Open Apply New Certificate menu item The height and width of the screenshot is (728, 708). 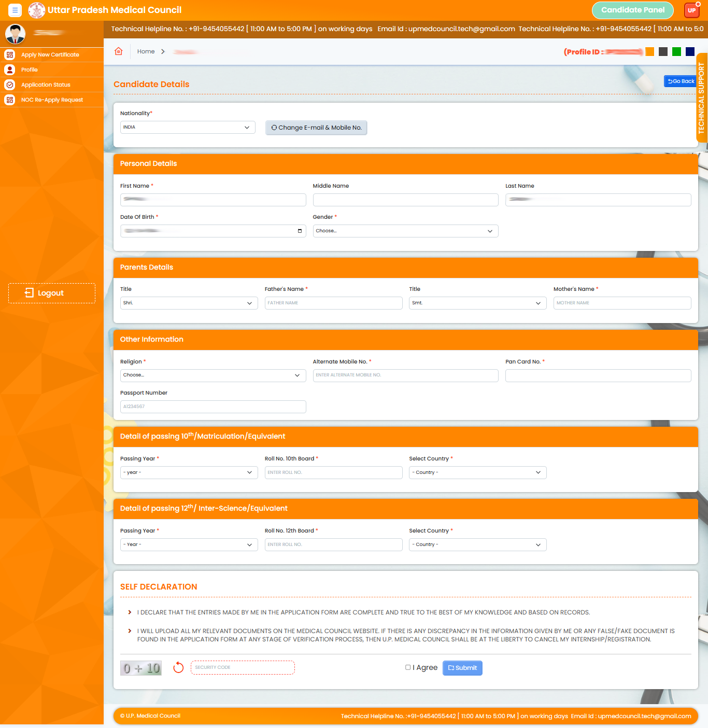pyautogui.click(x=50, y=54)
